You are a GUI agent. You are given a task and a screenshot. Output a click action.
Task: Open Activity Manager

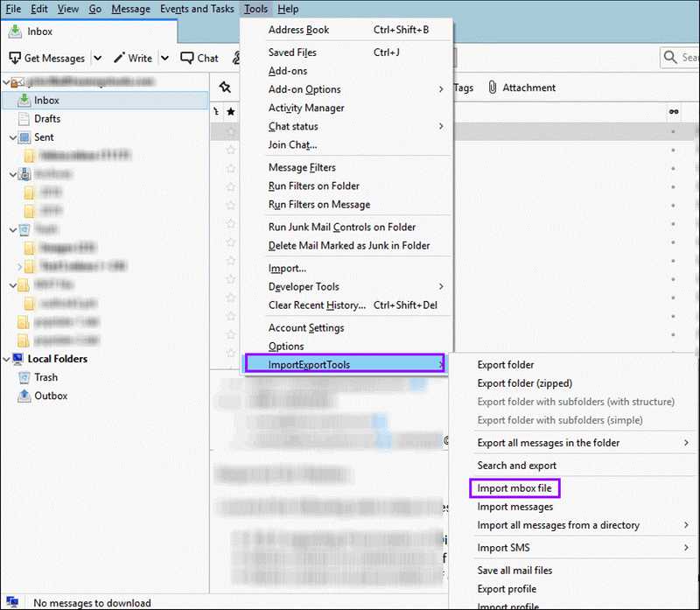[x=348, y=108]
